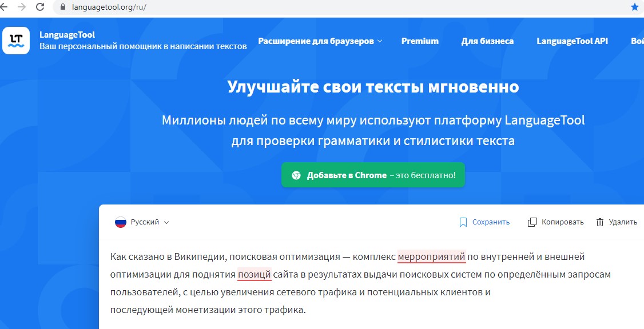Click the Chrome icon in the green button
This screenshot has width=644, height=329.
[x=296, y=175]
